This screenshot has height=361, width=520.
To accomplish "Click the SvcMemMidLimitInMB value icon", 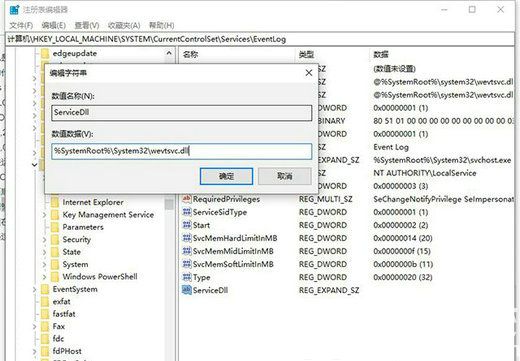I will coord(187,251).
